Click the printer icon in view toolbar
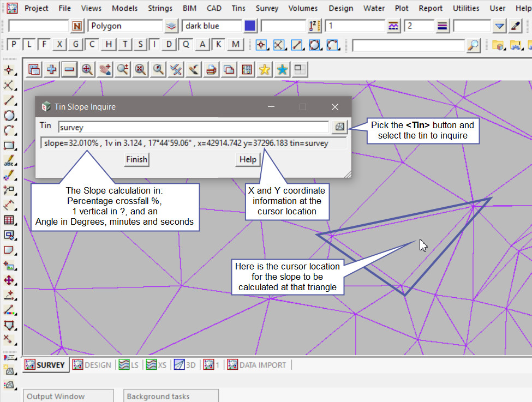532x402 pixels. 211,69
